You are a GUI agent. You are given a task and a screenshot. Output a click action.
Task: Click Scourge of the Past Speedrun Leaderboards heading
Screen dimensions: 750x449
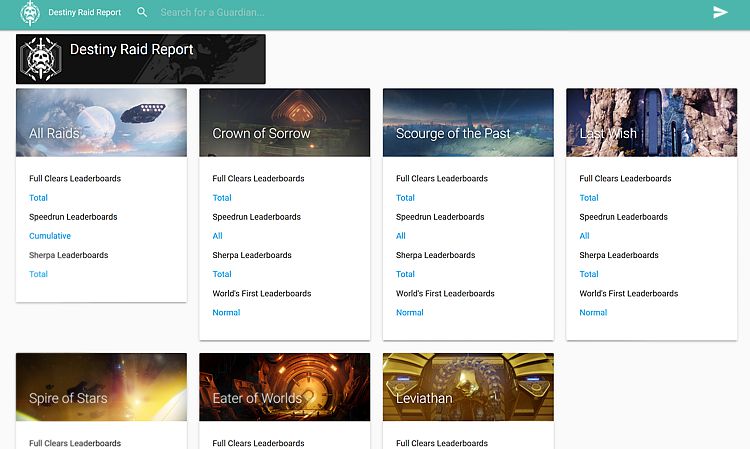[440, 217]
